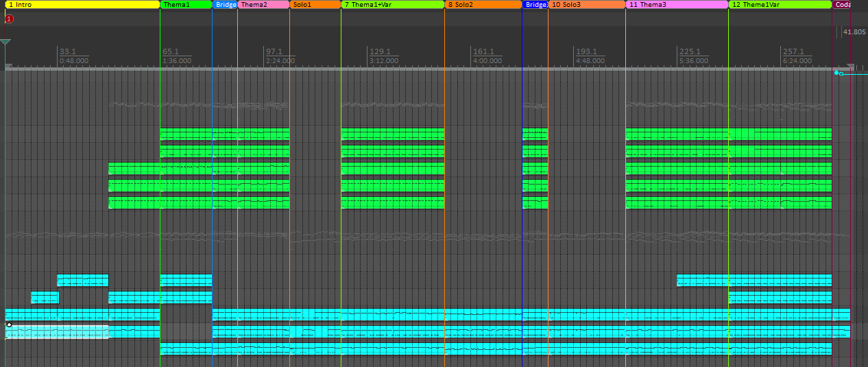Select the top green clip under Solo2 start
868x367 pixels.
[392, 134]
